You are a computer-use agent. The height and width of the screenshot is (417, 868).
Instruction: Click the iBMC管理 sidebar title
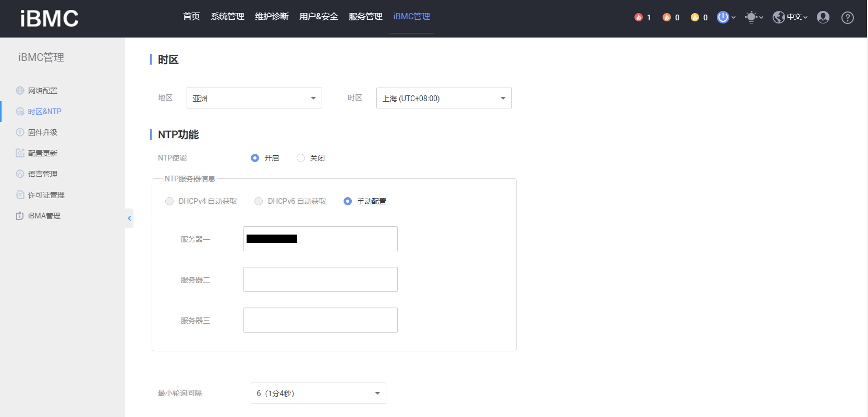pos(41,57)
